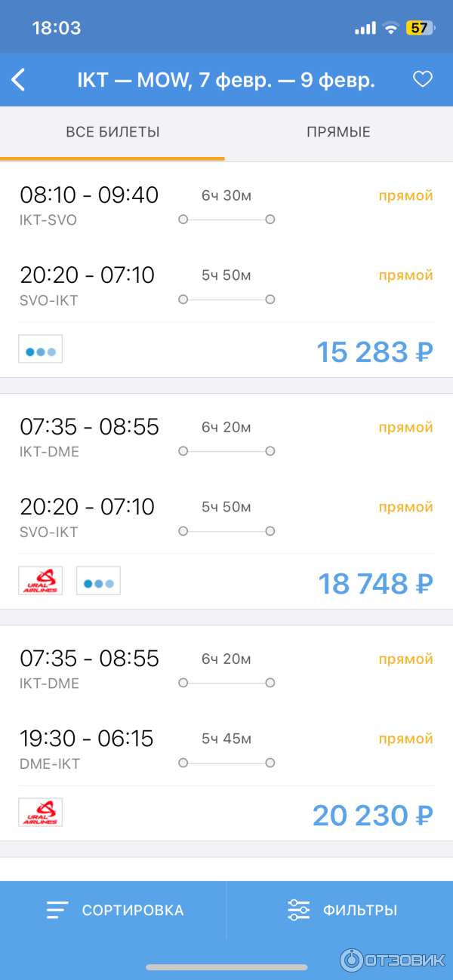This screenshot has width=453, height=980.
Task: Tap the heart favorite icon
Action: click(423, 79)
